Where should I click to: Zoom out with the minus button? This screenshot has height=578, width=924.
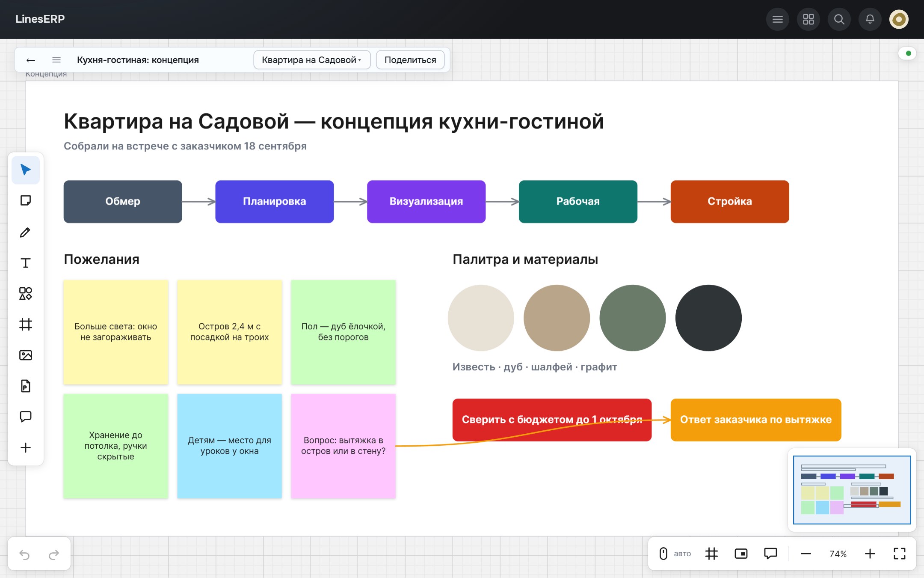pyautogui.click(x=806, y=554)
